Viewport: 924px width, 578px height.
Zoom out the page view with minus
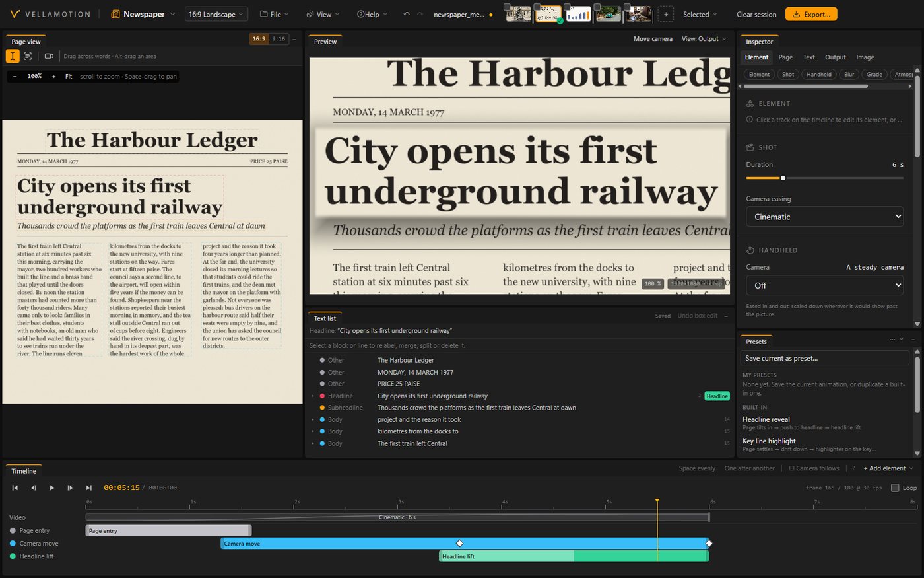pyautogui.click(x=15, y=77)
